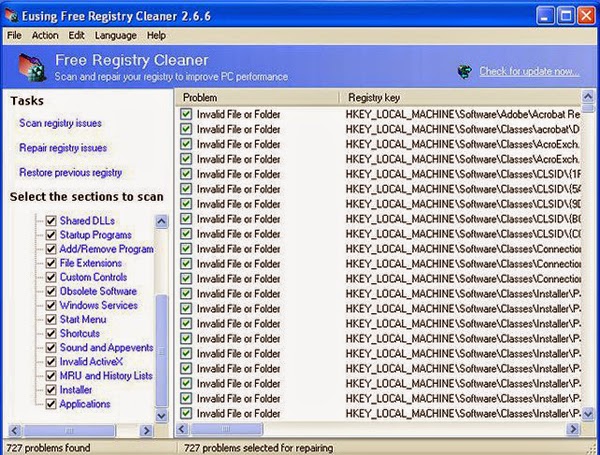Image resolution: width=600 pixels, height=455 pixels.
Task: Uncheck the Adobe\Acrobat Re row checkbox
Action: tap(186, 114)
